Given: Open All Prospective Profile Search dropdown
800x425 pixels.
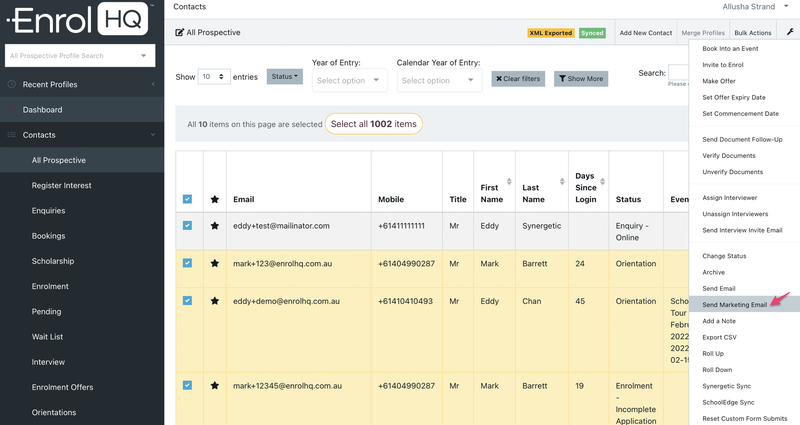Looking at the screenshot, I should (79, 55).
